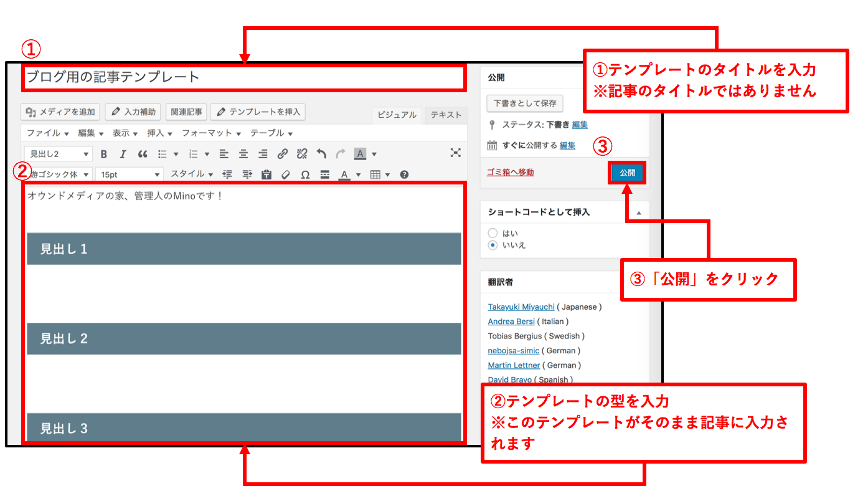This screenshot has width=868, height=496.
Task: Open Martin Lettner translator link
Action: tap(514, 365)
